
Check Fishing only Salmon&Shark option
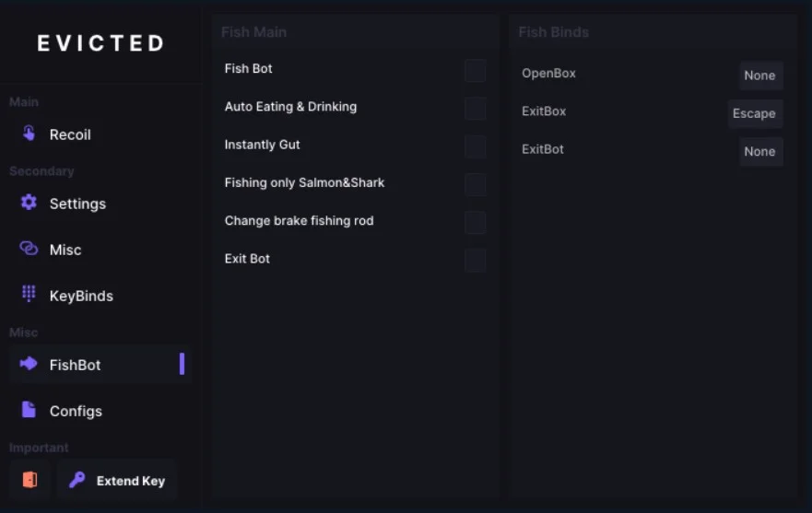pos(475,184)
